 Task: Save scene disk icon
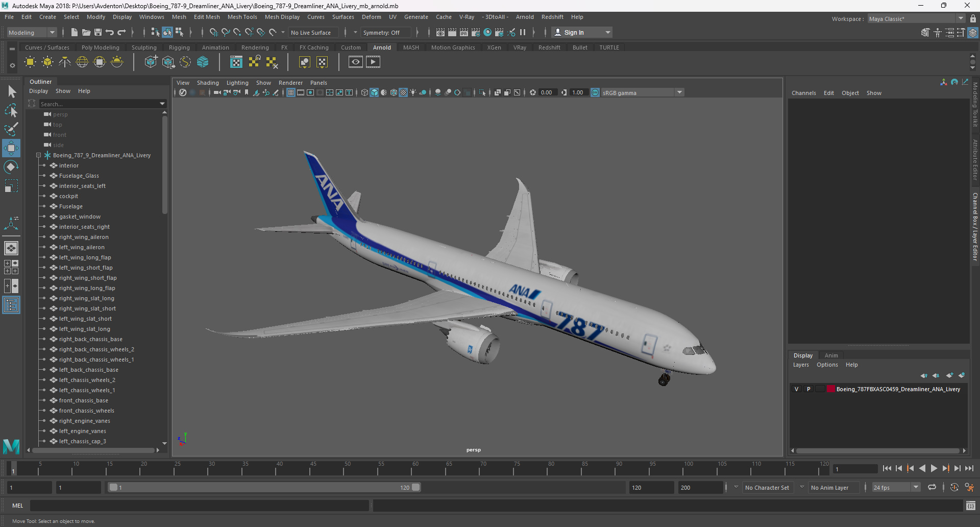(98, 32)
